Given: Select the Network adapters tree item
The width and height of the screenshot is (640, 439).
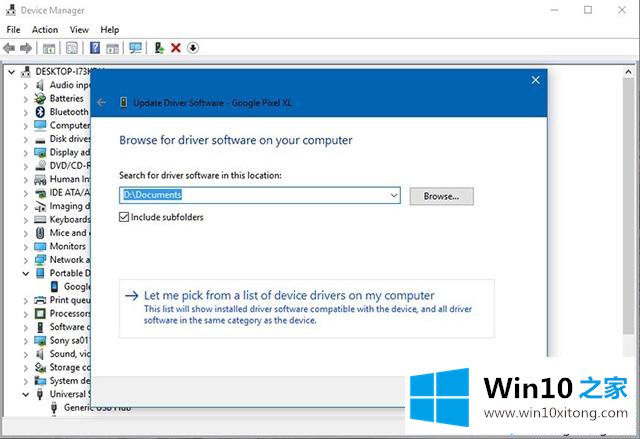Looking at the screenshot, I should pyautogui.click(x=70, y=260).
